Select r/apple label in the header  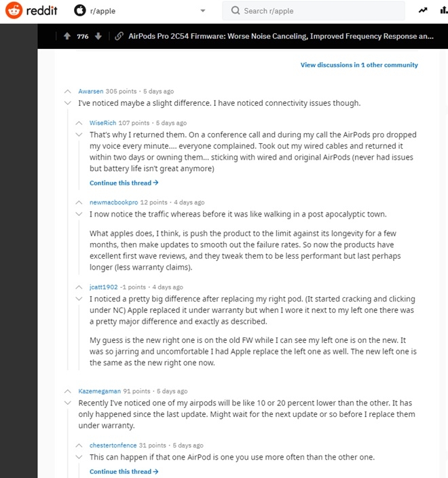point(102,12)
